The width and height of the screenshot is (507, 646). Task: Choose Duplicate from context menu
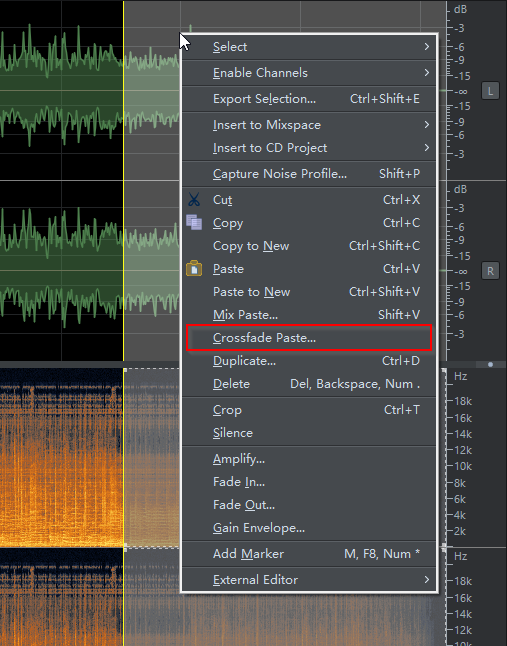tap(309, 361)
